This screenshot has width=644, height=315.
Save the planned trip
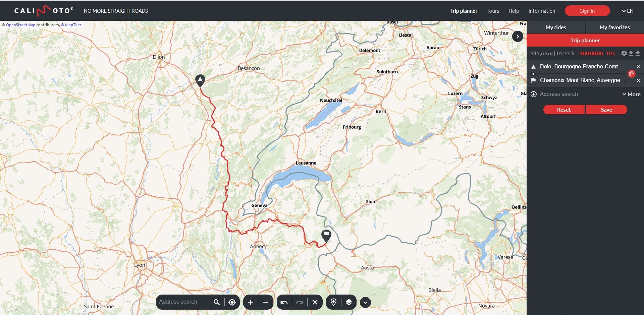pyautogui.click(x=606, y=110)
